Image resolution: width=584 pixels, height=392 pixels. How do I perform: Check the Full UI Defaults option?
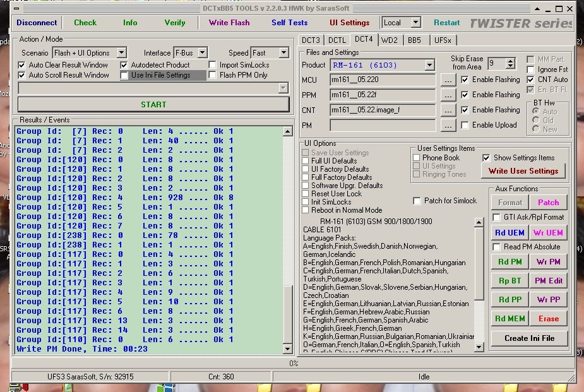coord(306,161)
